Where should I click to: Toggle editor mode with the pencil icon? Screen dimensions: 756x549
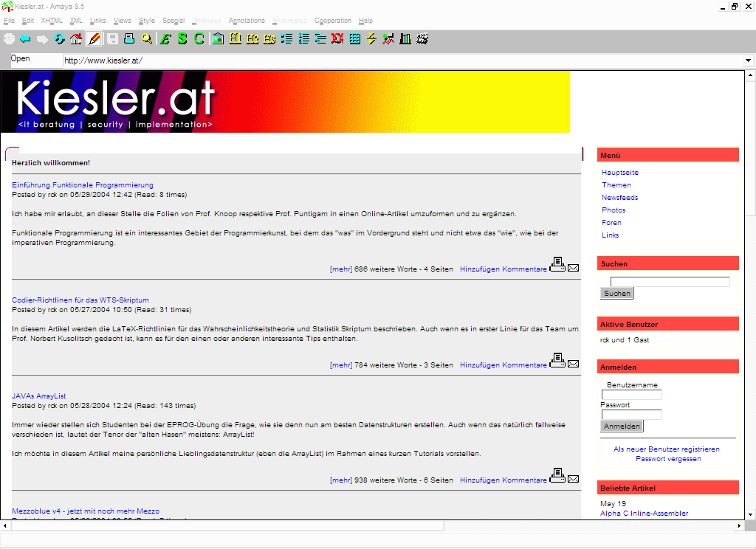coord(94,39)
